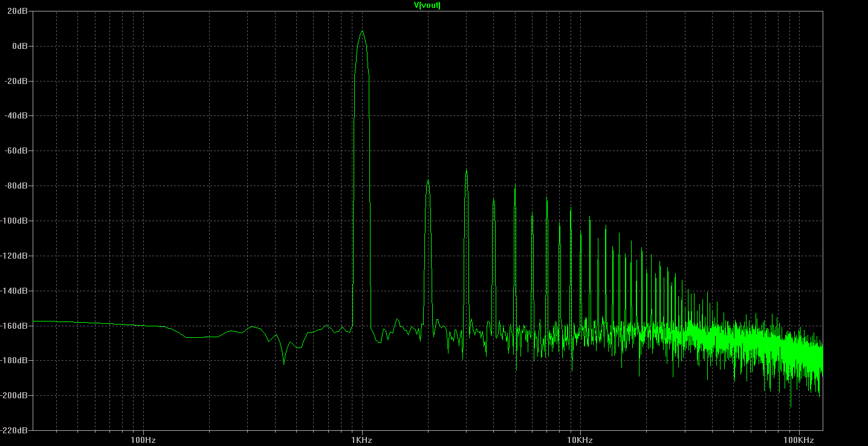This screenshot has height=446, width=868.
Task: Click the -40dB vertical axis label
Action: click(18, 116)
